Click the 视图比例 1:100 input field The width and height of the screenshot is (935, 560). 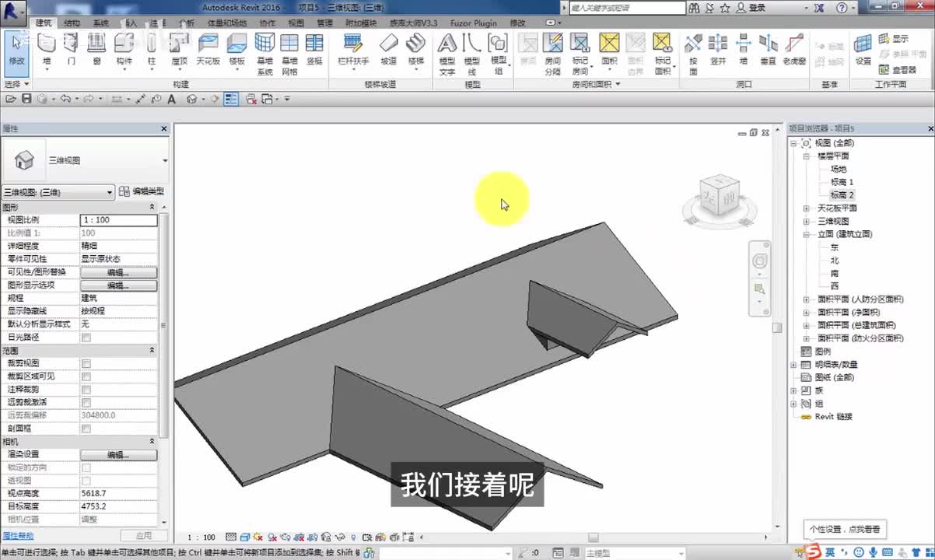point(119,220)
